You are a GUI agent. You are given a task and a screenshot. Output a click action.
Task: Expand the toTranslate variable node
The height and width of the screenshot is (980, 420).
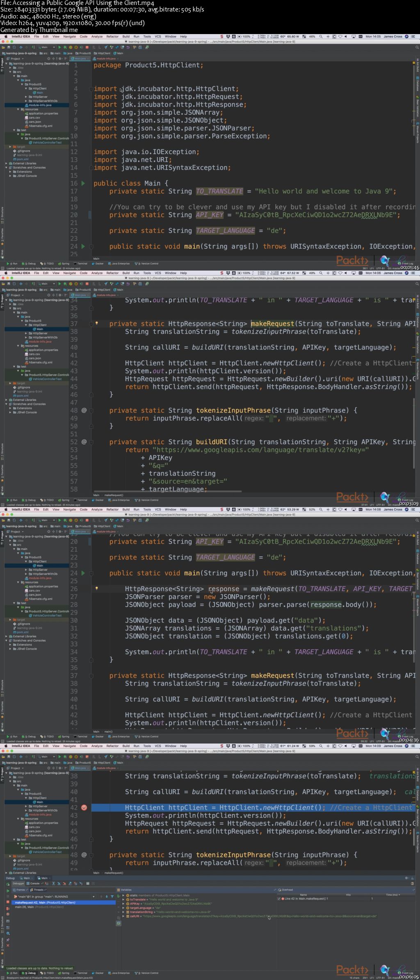[123, 900]
